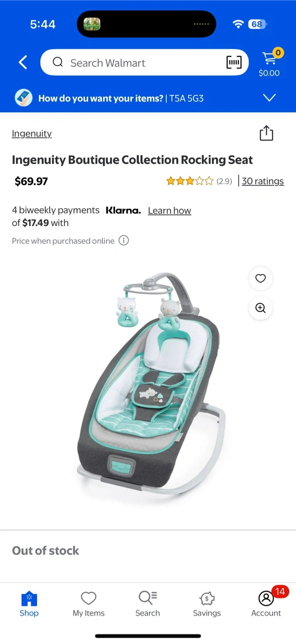Go to the Search tab

click(x=148, y=604)
